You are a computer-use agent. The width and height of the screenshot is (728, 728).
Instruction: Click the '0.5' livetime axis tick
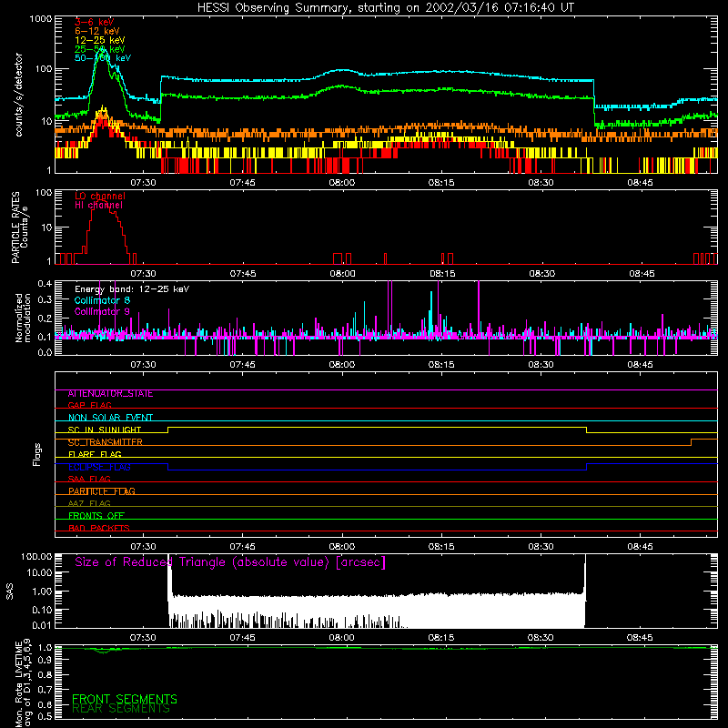[x=45, y=716]
